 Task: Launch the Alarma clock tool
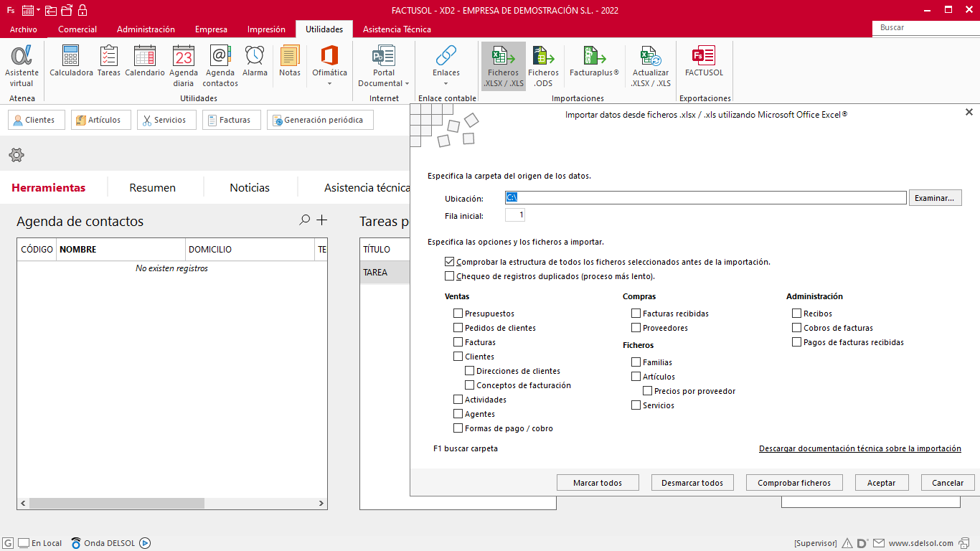click(x=255, y=61)
